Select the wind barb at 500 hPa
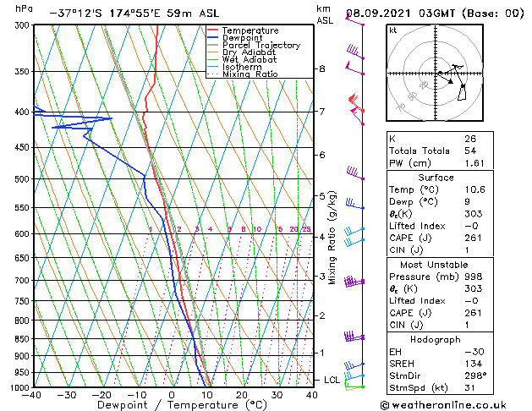This screenshot has width=532, height=411. pyautogui.click(x=354, y=174)
